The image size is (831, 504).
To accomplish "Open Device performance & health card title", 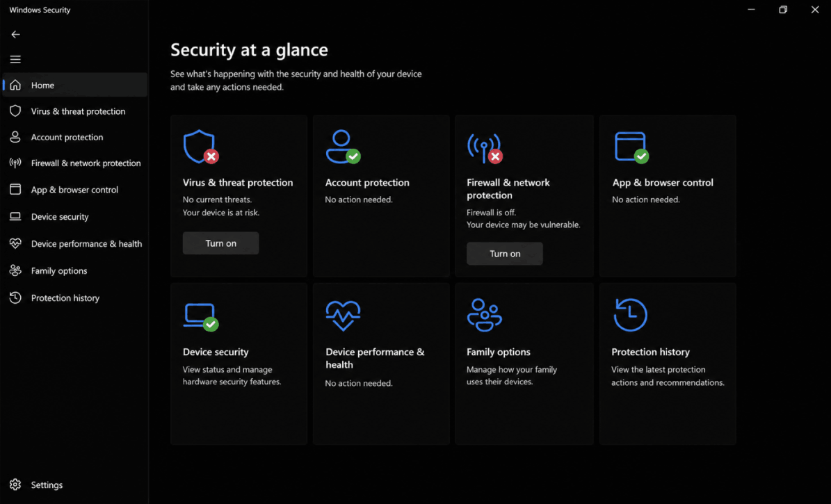I will coord(375,358).
